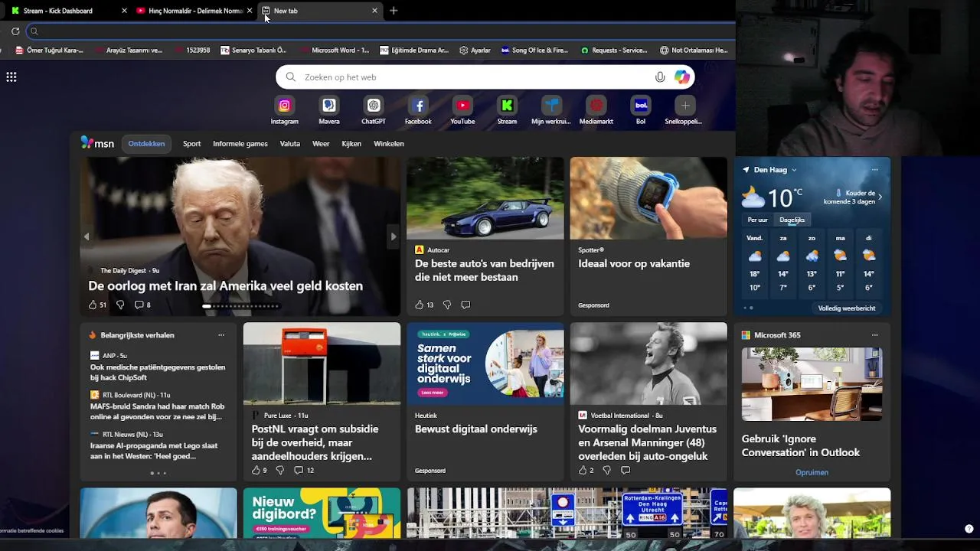980x551 pixels.
Task: Click the browser address bar
Action: 383,31
